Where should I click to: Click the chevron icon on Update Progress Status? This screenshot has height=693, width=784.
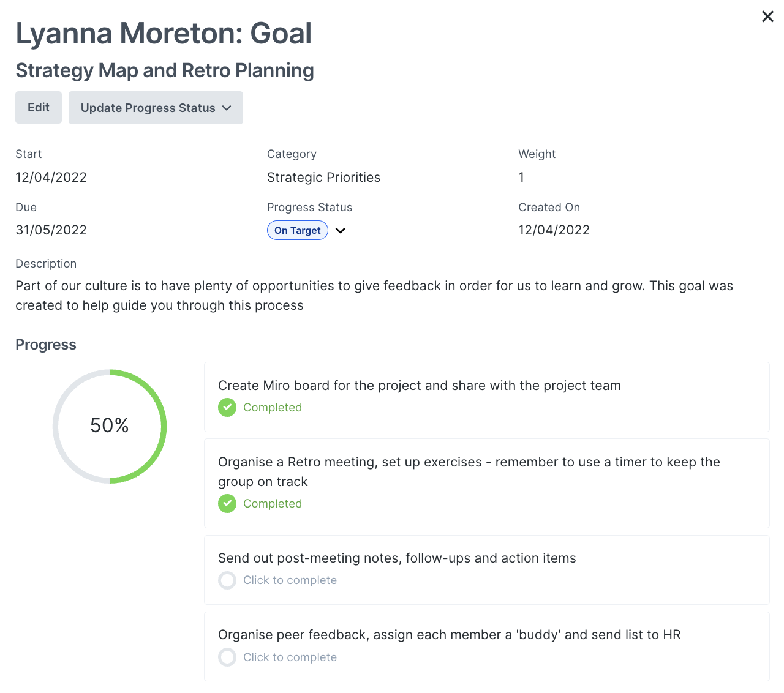(227, 108)
